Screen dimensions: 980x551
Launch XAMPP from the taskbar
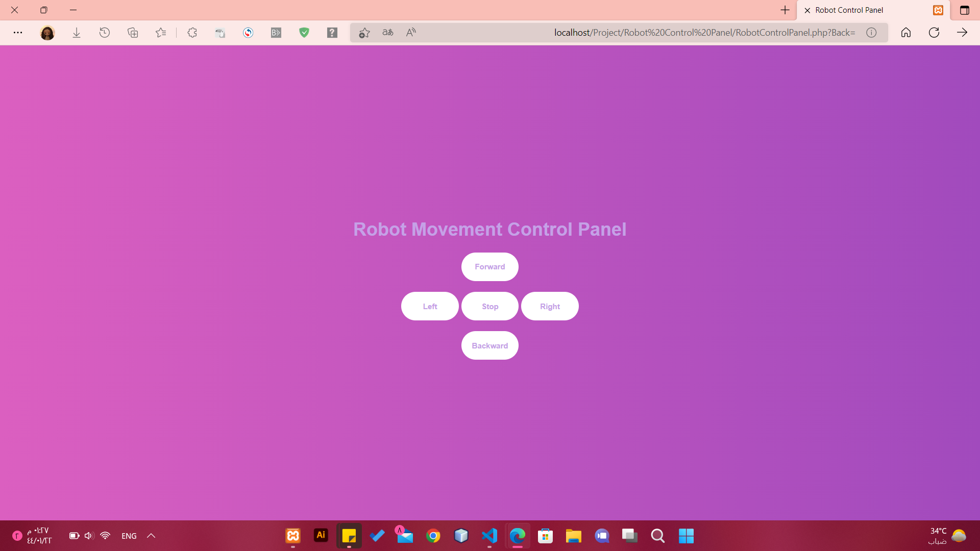(292, 536)
